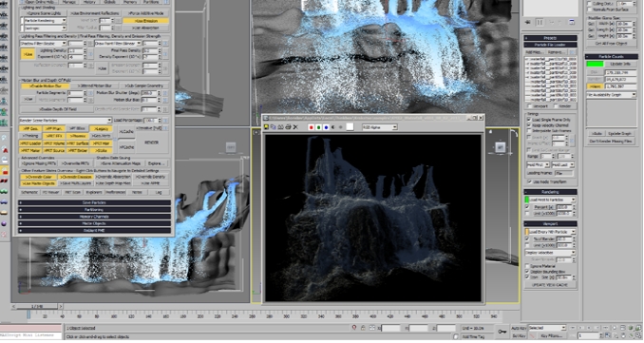Toggle Display Bounding Box checkbox
The width and height of the screenshot is (644, 343).
coord(528,272)
